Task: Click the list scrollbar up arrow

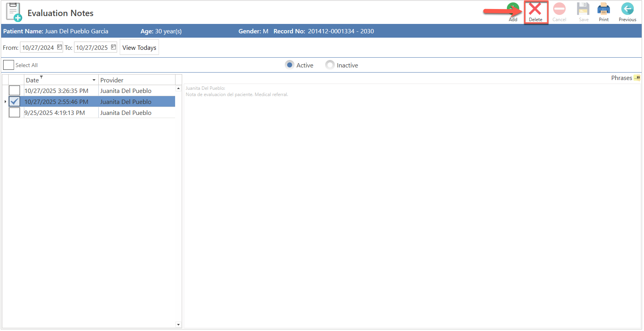Action: click(x=178, y=88)
